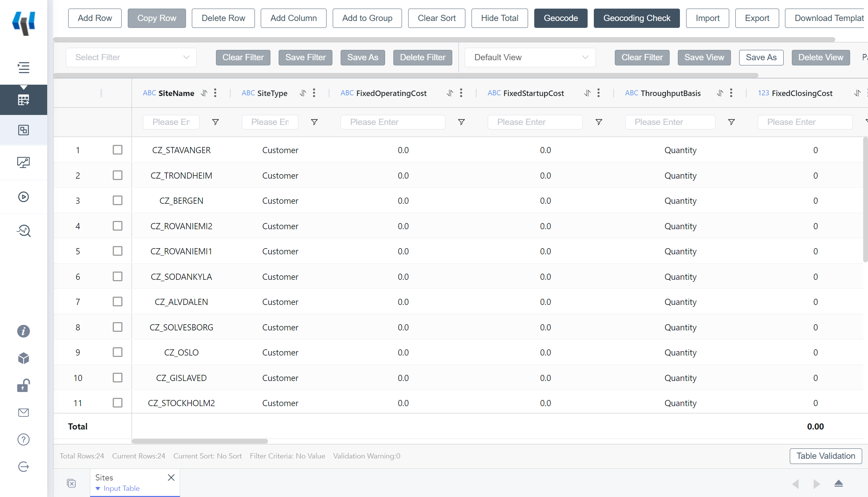Check the box for CZ_ALVDALEN row
Screen dimensions: 868x497
tap(117, 302)
